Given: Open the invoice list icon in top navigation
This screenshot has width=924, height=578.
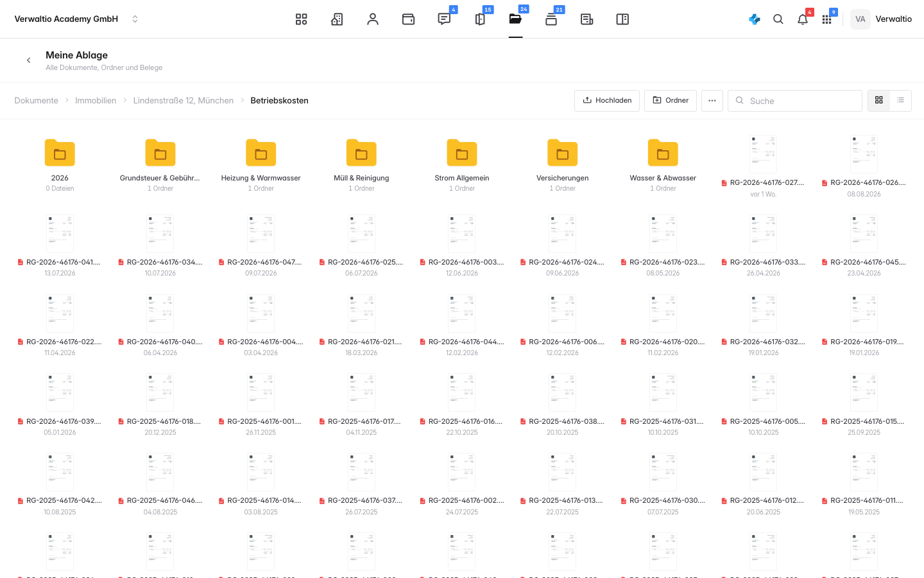Looking at the screenshot, I should click(x=587, y=19).
